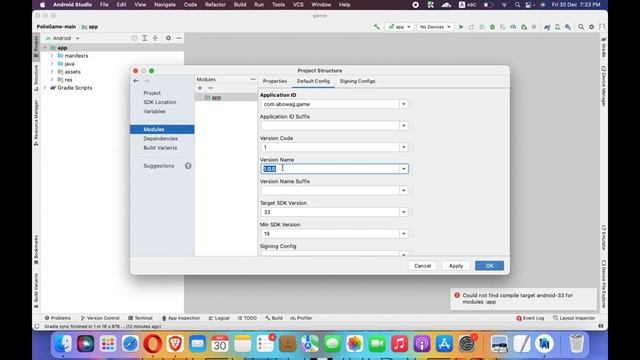Open the Logcat tool window
Image resolution: width=640 pixels, height=360 pixels.
click(x=219, y=318)
